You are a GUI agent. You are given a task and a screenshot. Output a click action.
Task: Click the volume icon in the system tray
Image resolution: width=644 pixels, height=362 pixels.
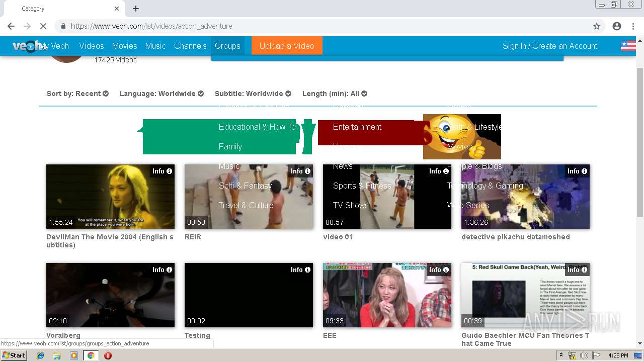tap(584, 355)
